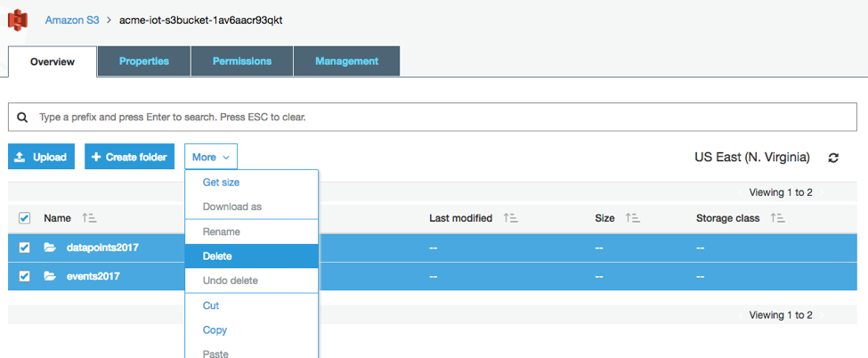868x358 pixels.
Task: Follow the Amazon S3 breadcrumb link
Action: point(72,20)
